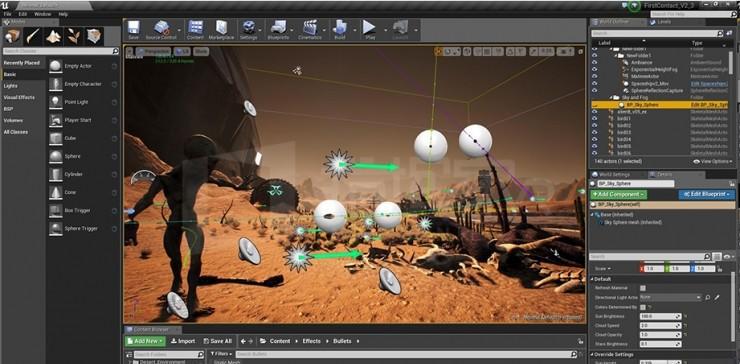The height and width of the screenshot is (364, 740).
Task: Click the Sun Brightness value field
Action: [x=660, y=316]
